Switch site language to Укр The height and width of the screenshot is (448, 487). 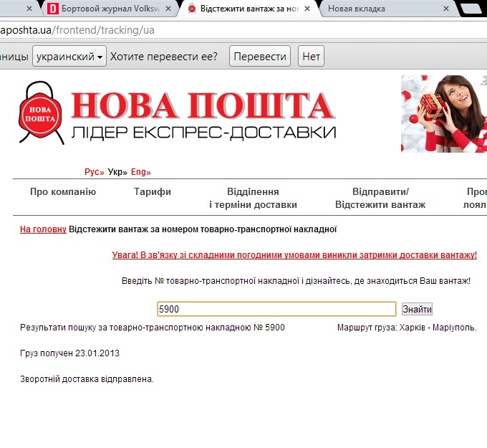[x=117, y=172]
